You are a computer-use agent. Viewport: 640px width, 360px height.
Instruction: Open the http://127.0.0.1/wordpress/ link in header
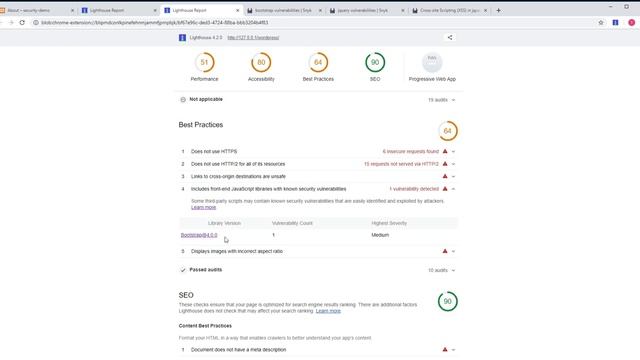[253, 38]
